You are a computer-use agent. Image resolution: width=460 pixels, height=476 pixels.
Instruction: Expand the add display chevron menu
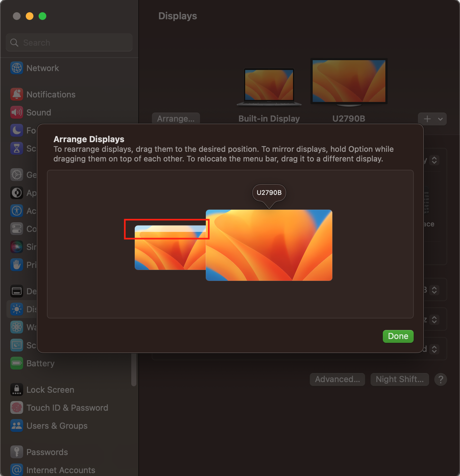440,119
